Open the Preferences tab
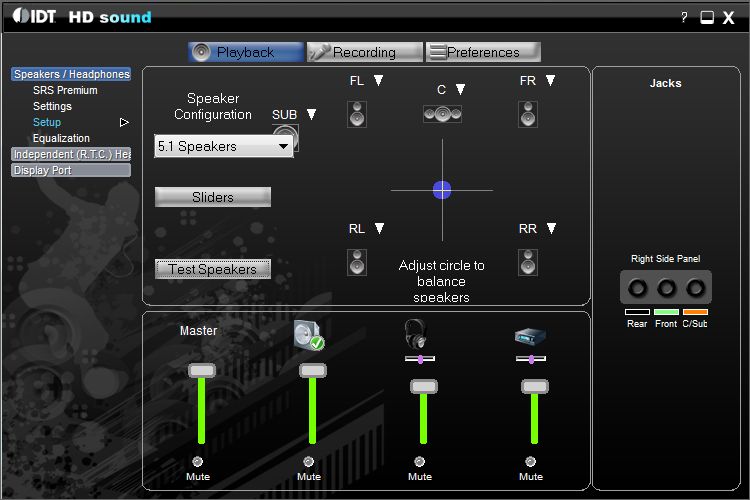 [x=483, y=52]
